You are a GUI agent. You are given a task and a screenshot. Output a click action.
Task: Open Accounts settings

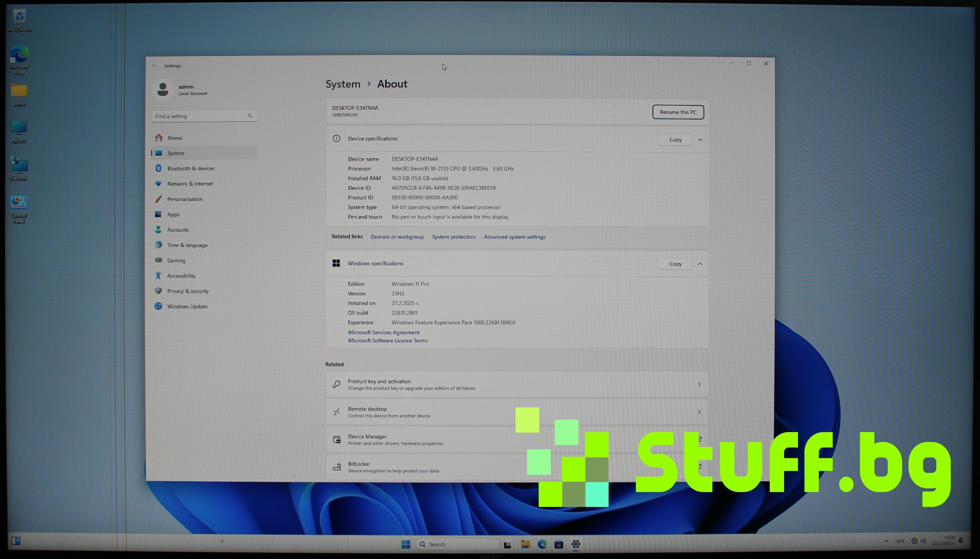(204, 230)
